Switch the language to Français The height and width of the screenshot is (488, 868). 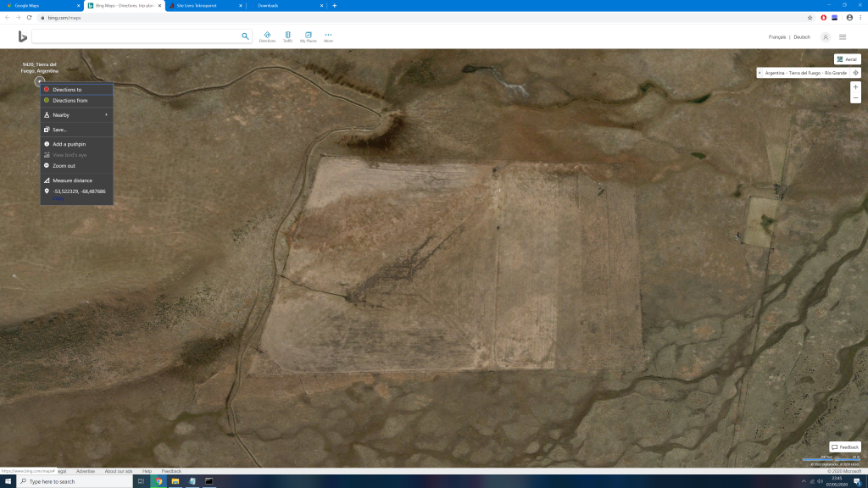776,37
